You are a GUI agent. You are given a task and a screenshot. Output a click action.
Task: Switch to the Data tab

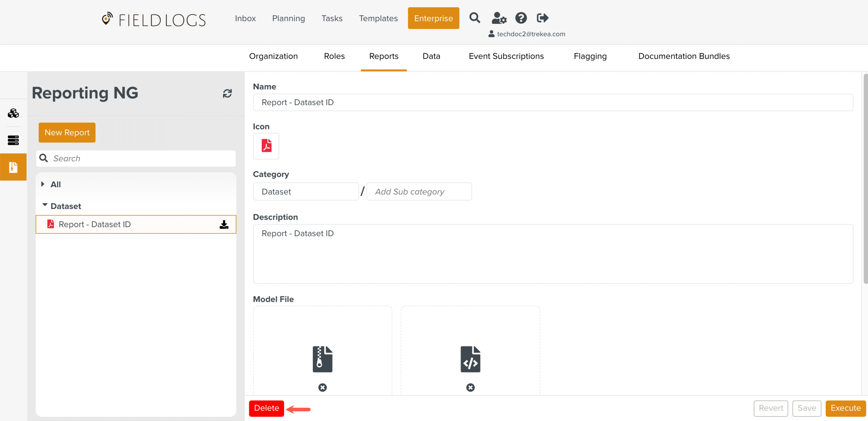point(431,56)
